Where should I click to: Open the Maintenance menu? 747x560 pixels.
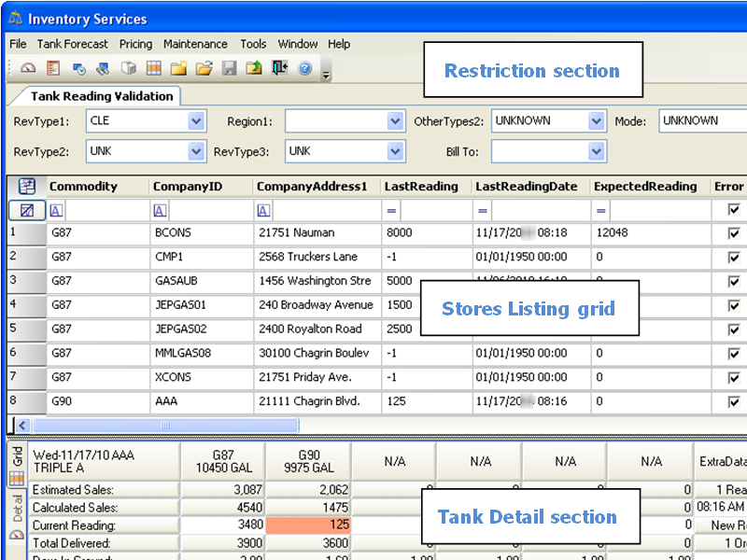click(195, 44)
